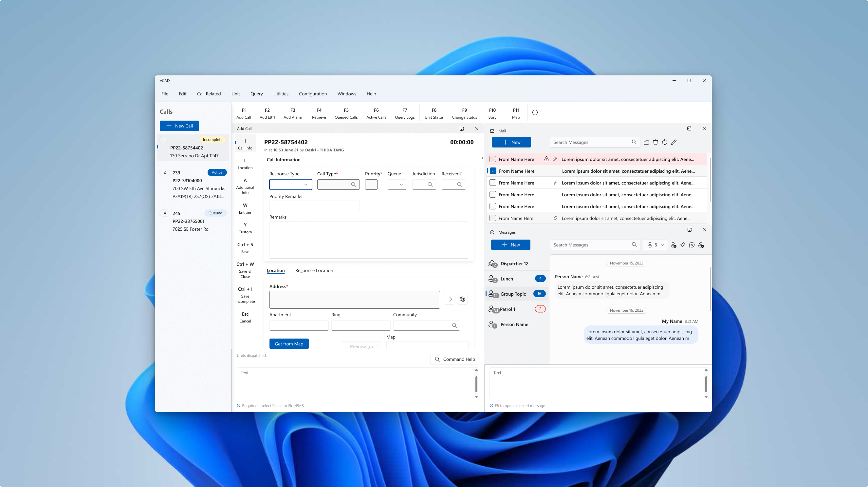
Task: Click New in the Messages panel
Action: [x=510, y=245]
